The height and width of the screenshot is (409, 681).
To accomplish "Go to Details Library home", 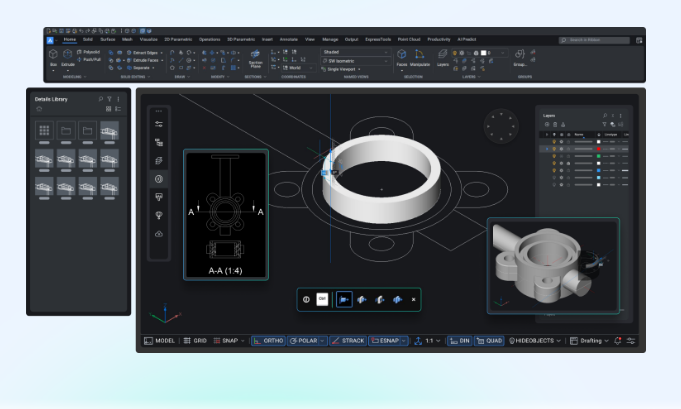I will pos(39,109).
